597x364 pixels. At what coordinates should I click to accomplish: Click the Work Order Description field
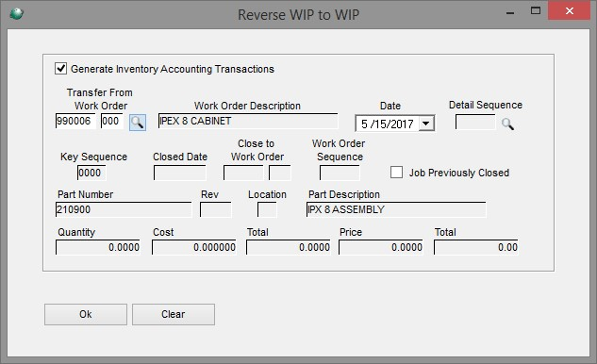pos(248,121)
